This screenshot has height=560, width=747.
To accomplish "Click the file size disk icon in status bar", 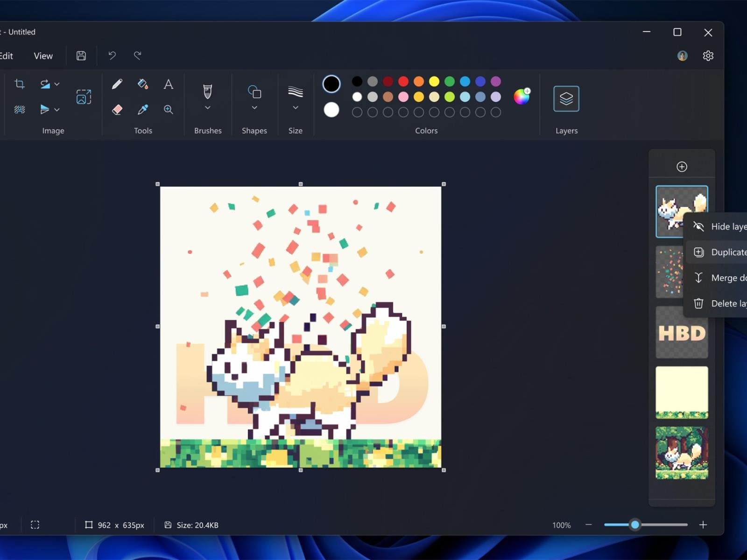I will pyautogui.click(x=168, y=525).
